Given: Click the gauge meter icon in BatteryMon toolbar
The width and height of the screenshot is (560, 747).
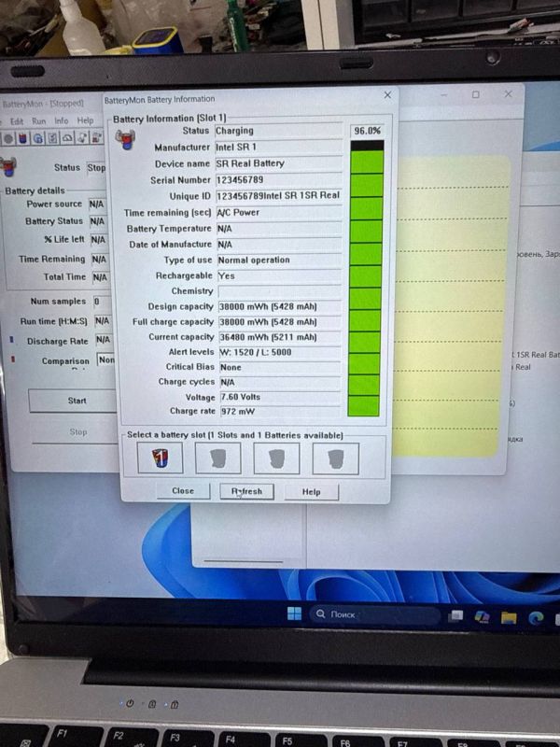Looking at the screenshot, I should tap(67, 138).
